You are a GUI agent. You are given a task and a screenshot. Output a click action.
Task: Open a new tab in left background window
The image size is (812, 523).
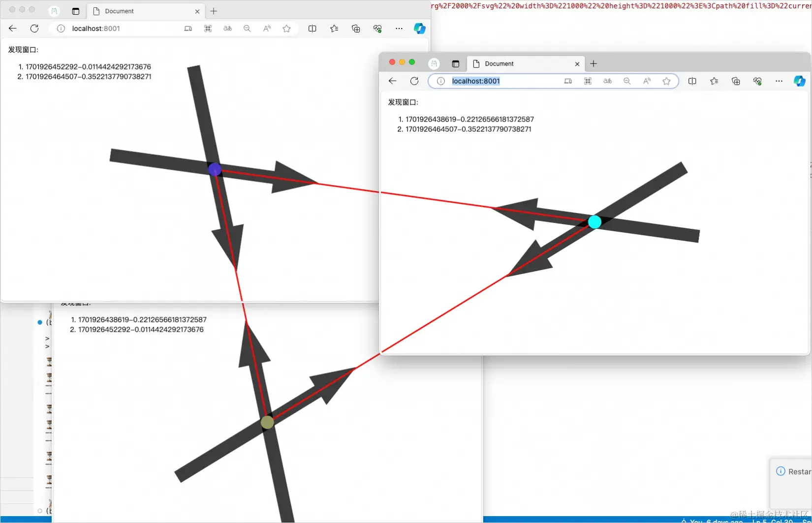click(214, 11)
